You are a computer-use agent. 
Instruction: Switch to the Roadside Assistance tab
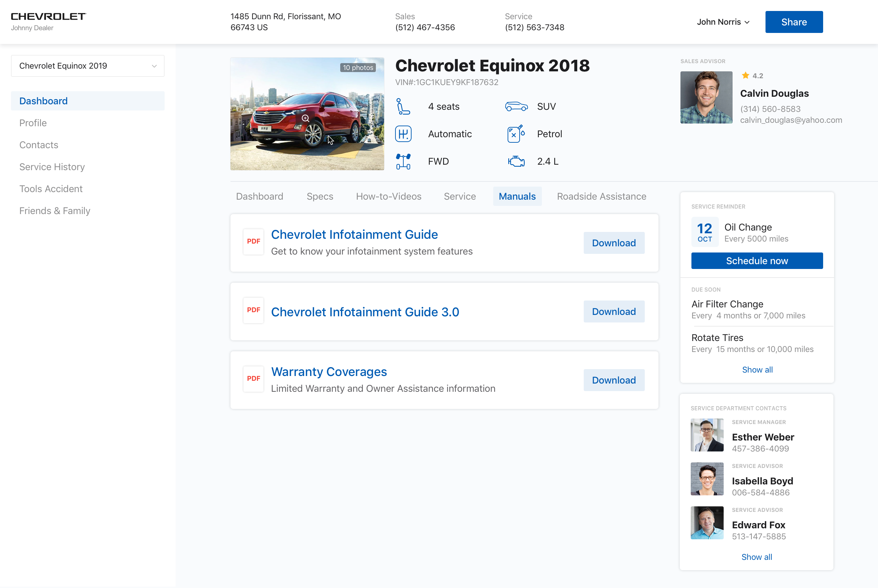pos(601,196)
